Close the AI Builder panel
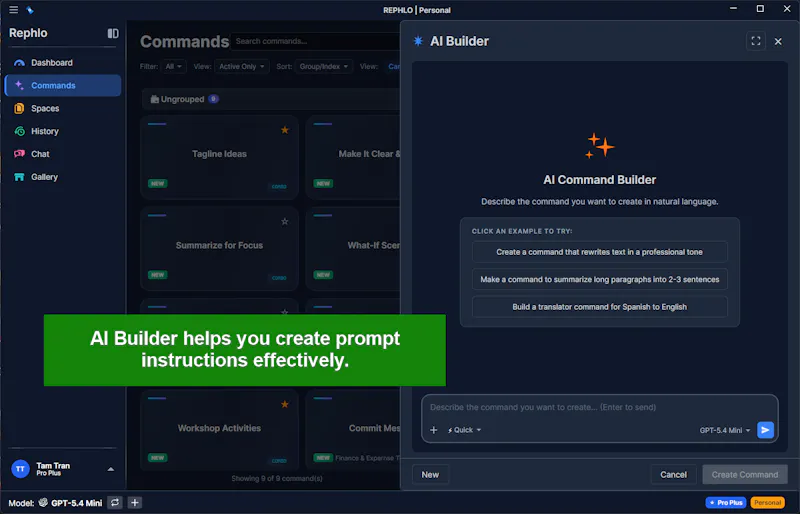The image size is (800, 514). pyautogui.click(x=778, y=41)
